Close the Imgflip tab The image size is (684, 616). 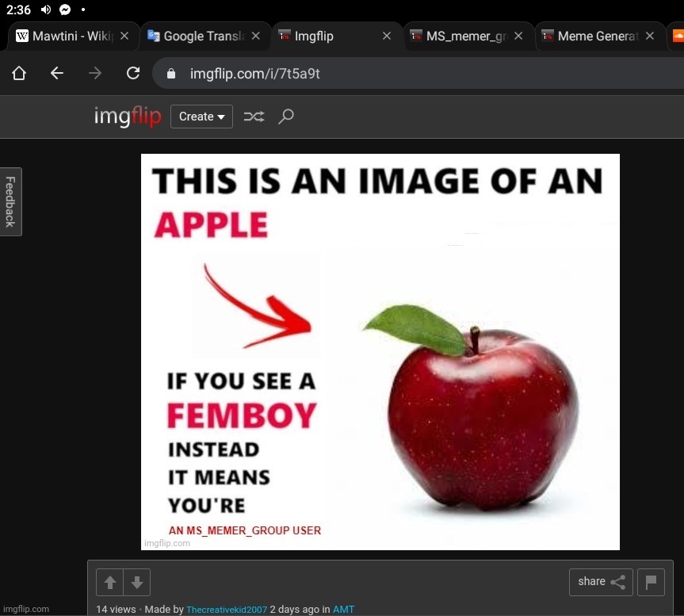pyautogui.click(x=387, y=36)
